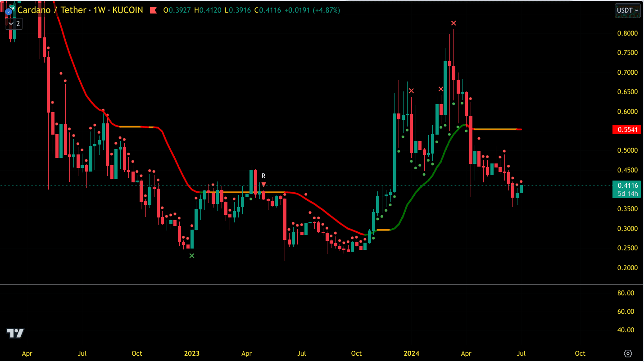Click the 60.00 label on the lower pane scale
The width and height of the screenshot is (644, 362).
(626, 312)
